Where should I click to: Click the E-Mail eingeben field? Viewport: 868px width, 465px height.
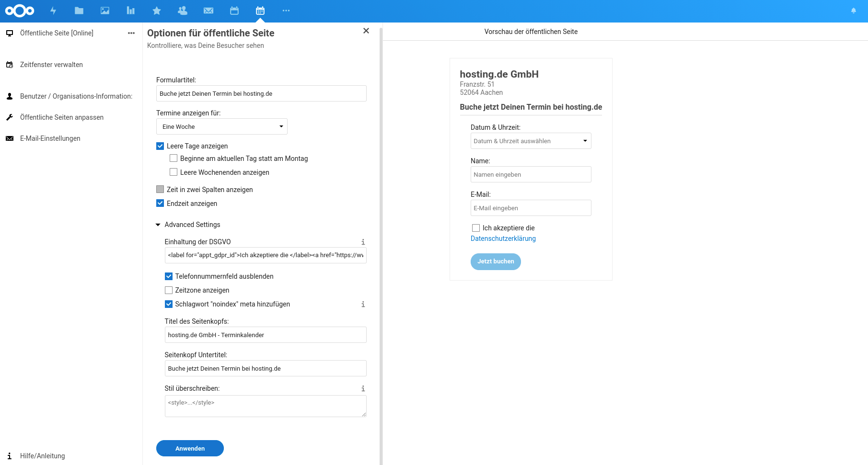(x=531, y=208)
